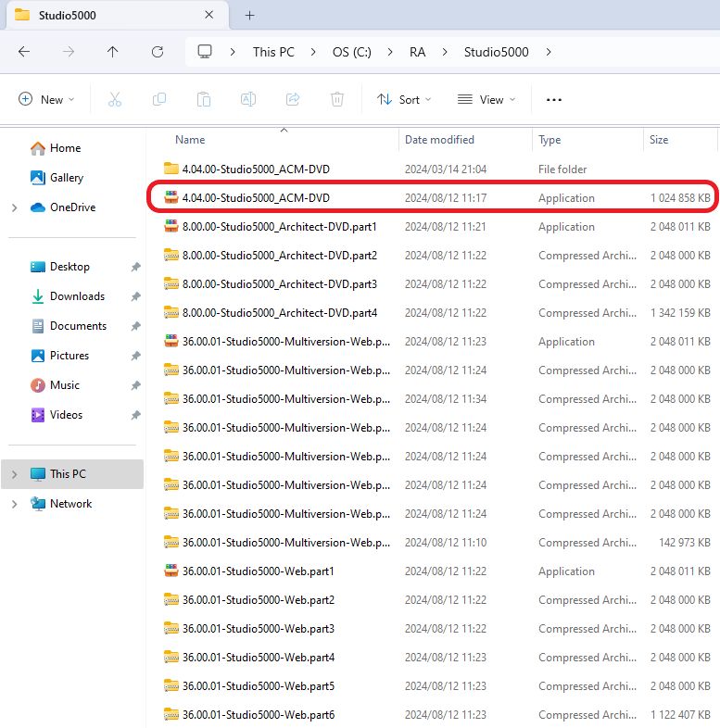Viewport: 720px width, 728px height.
Task: Open the View dropdown menu
Action: tap(486, 99)
